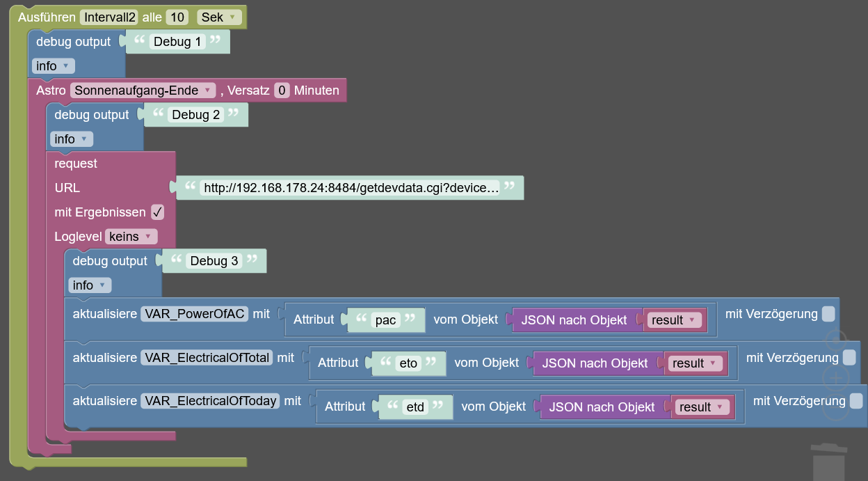
Task: Select the 'JSON nach Objekt' block in etd row
Action: [x=602, y=407]
